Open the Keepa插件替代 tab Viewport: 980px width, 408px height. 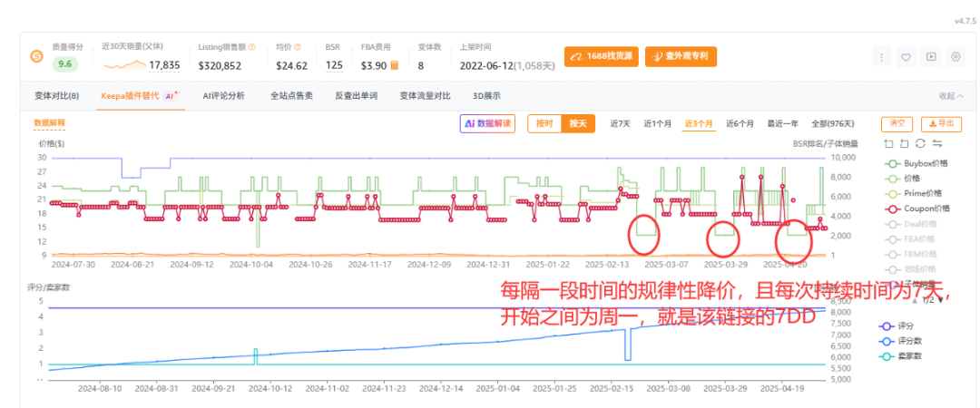pos(141,96)
